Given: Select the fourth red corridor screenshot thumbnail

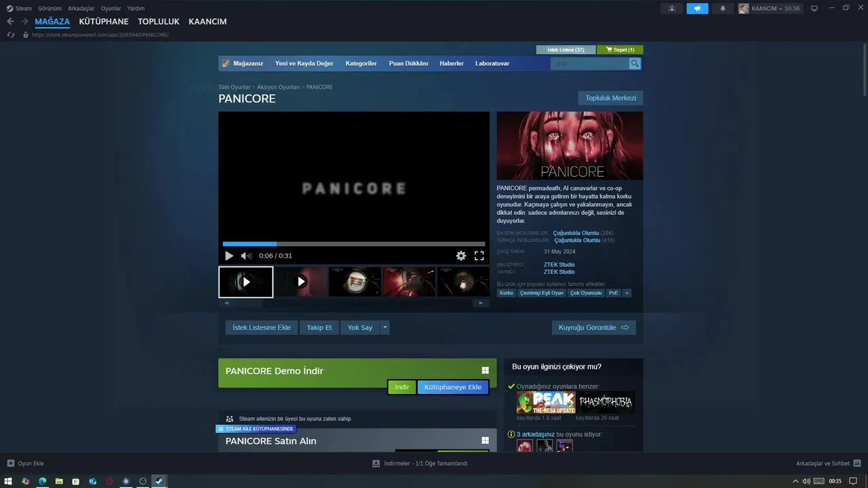Looking at the screenshot, I should (409, 282).
